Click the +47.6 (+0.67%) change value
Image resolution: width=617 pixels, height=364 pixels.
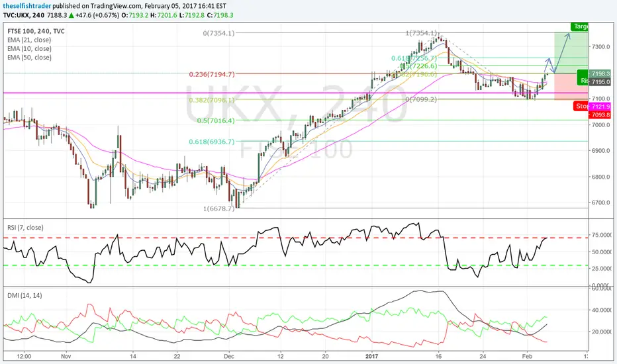point(97,15)
